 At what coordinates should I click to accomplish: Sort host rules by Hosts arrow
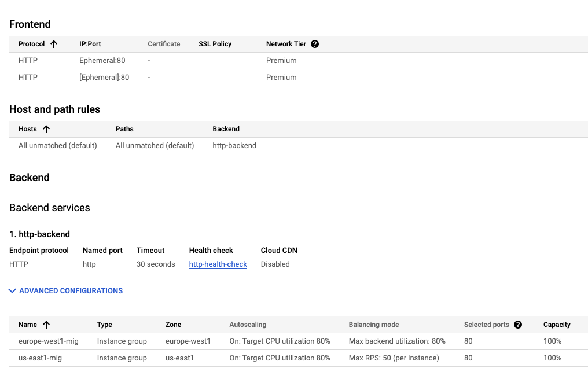[46, 129]
